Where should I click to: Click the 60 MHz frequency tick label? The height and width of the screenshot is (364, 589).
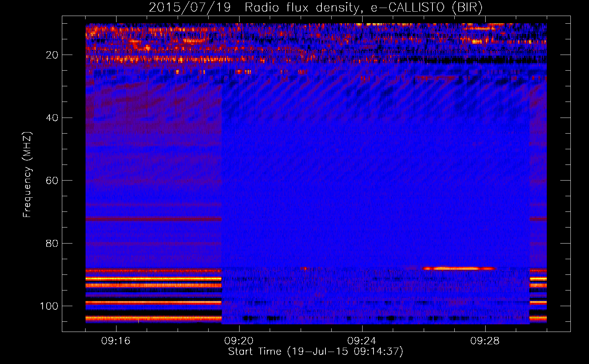click(52, 181)
